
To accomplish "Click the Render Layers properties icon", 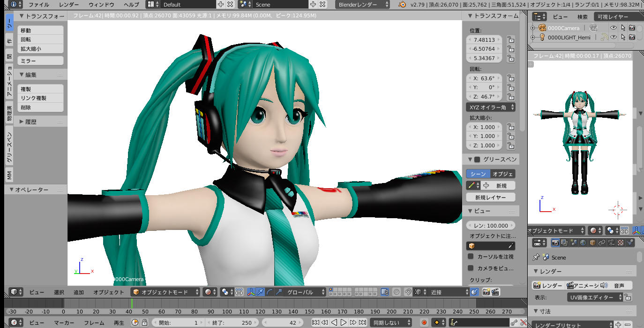I will point(565,243).
